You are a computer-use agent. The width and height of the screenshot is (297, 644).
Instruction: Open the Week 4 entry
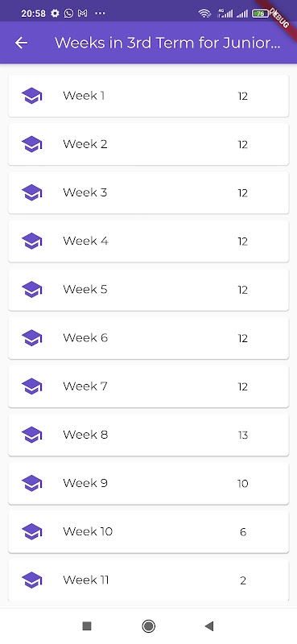pos(148,241)
